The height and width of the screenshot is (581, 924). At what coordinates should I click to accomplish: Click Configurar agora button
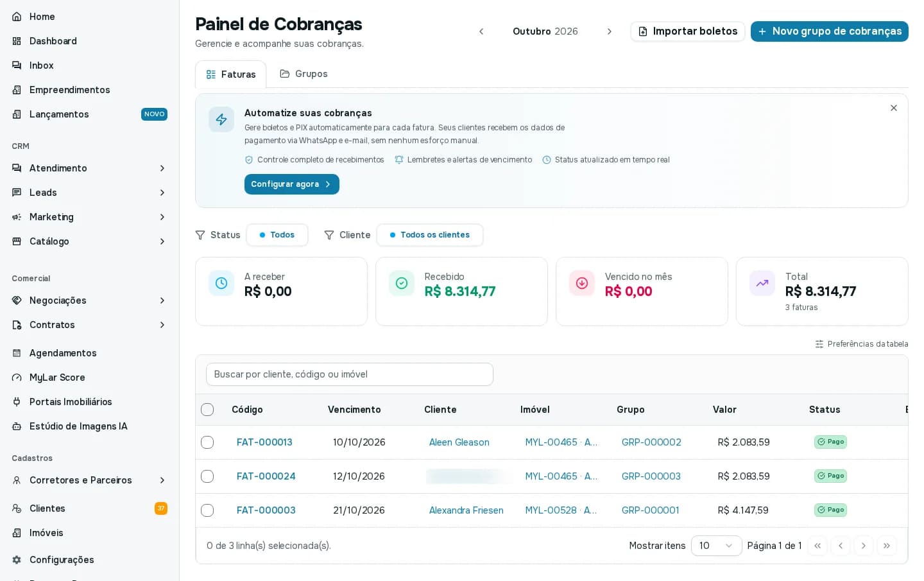click(292, 184)
